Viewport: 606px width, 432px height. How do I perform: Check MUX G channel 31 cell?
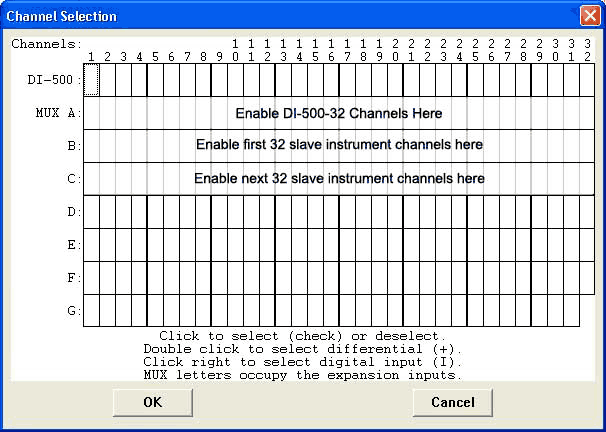pos(571,311)
